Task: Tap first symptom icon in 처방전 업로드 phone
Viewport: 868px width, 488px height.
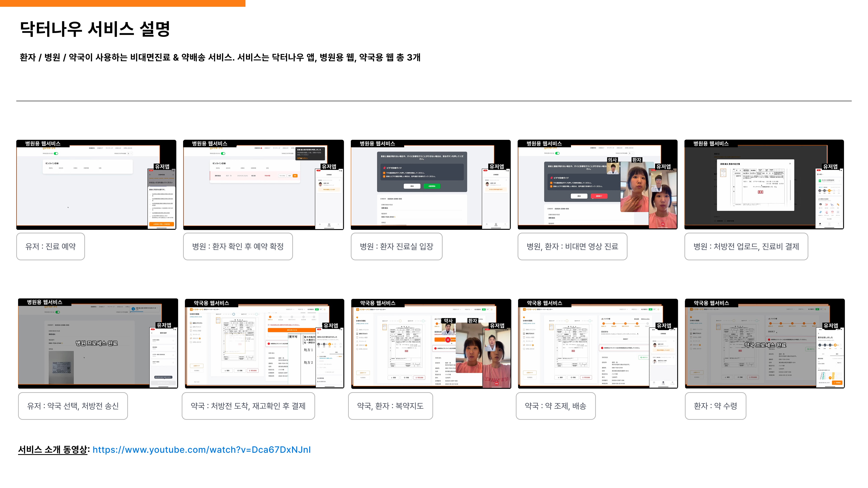Action: click(x=821, y=204)
